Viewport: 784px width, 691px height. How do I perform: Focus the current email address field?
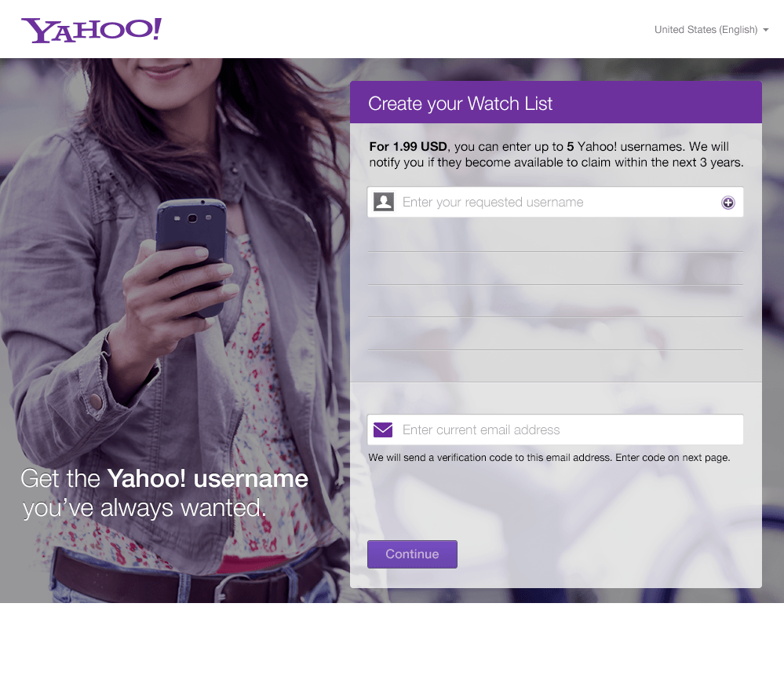point(555,430)
